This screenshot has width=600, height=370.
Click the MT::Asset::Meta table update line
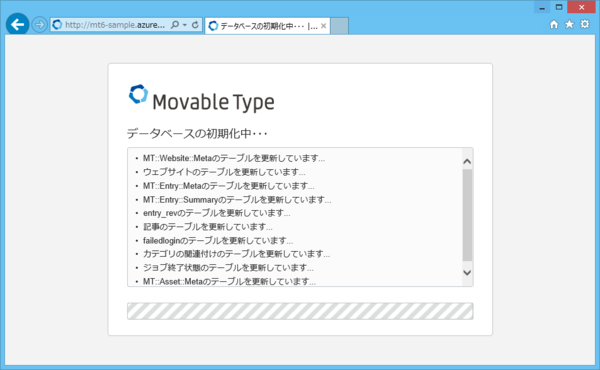229,282
